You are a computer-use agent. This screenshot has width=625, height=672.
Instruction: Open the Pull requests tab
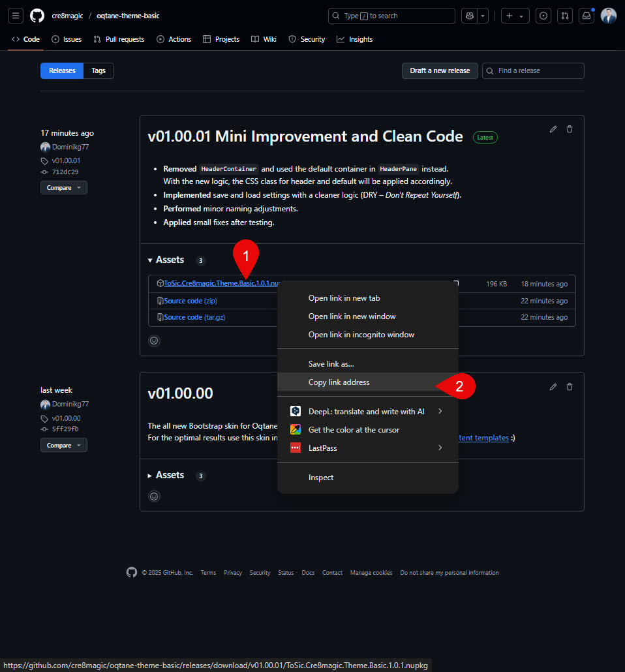click(x=119, y=39)
